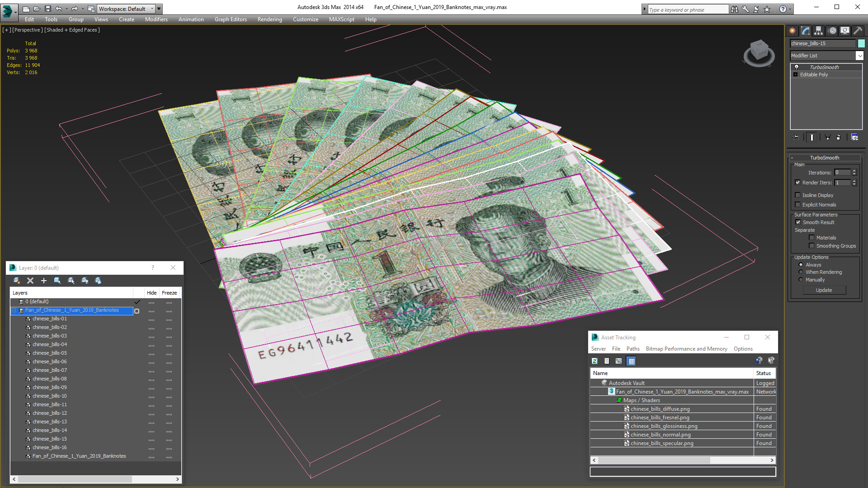Click Pin Stack icon below modifier stack
The width and height of the screenshot is (868, 488).
coord(796,137)
